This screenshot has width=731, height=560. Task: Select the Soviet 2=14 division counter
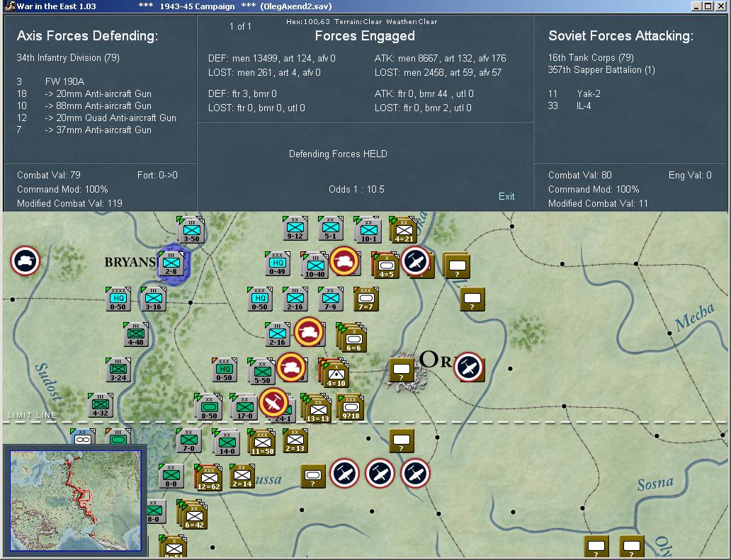(x=242, y=476)
